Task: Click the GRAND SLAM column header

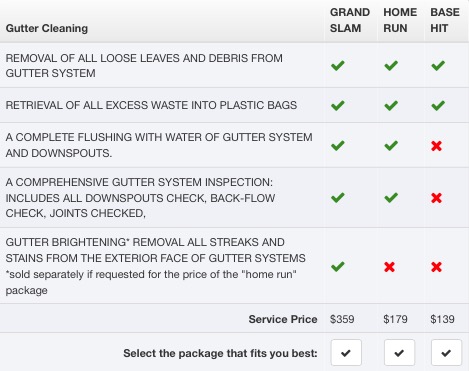Action: pos(350,20)
